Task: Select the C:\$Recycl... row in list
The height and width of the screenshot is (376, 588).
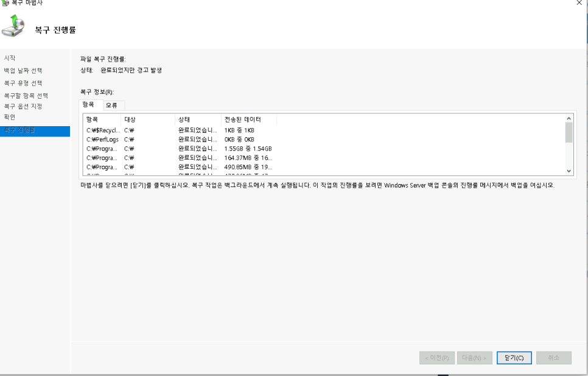Action: point(103,130)
